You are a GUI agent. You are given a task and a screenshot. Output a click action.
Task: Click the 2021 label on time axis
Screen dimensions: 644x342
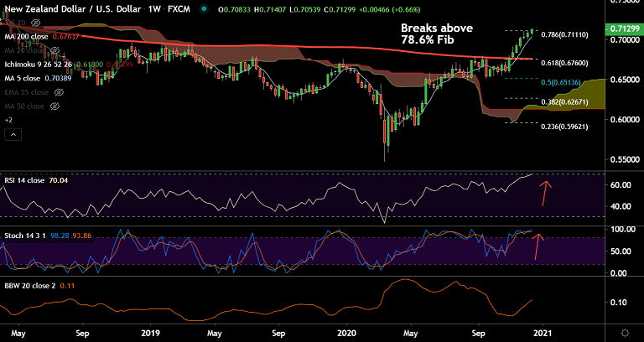tap(543, 332)
